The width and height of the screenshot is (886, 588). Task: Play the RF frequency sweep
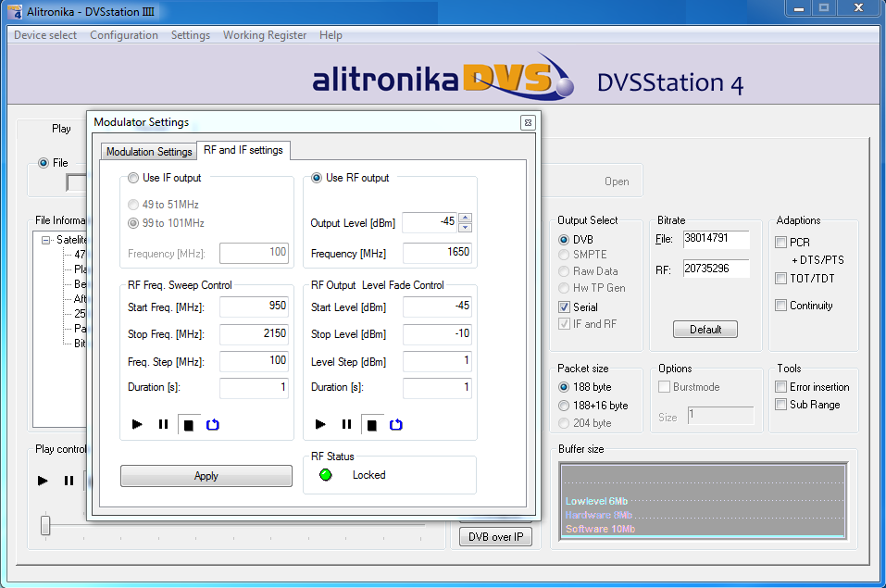coord(137,424)
